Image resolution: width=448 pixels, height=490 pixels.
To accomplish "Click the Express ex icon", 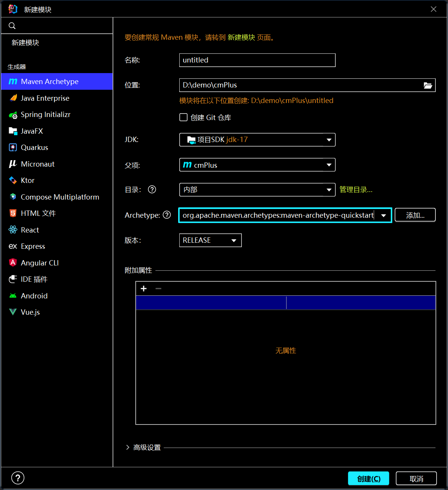I will [13, 246].
